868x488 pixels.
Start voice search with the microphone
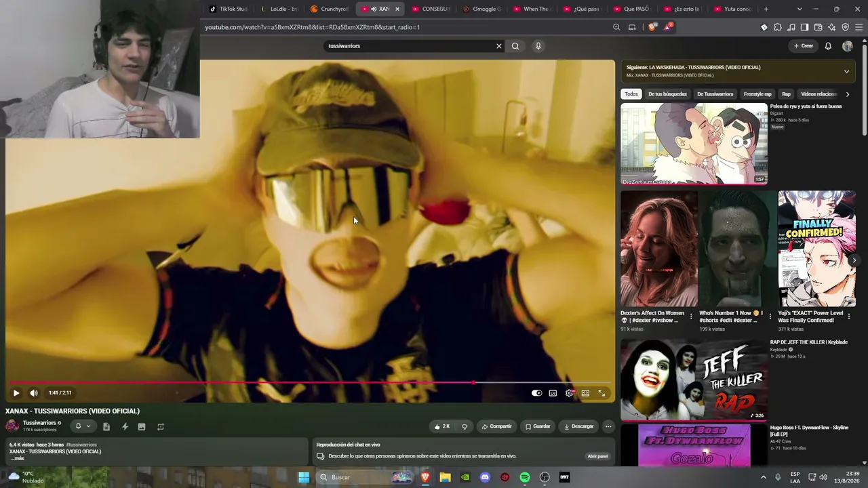click(538, 46)
